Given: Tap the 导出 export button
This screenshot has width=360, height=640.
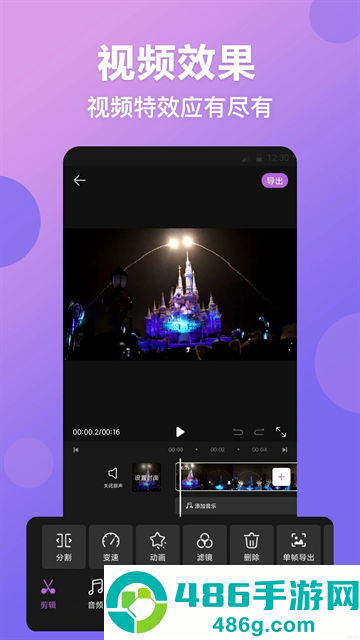Looking at the screenshot, I should coord(275,181).
